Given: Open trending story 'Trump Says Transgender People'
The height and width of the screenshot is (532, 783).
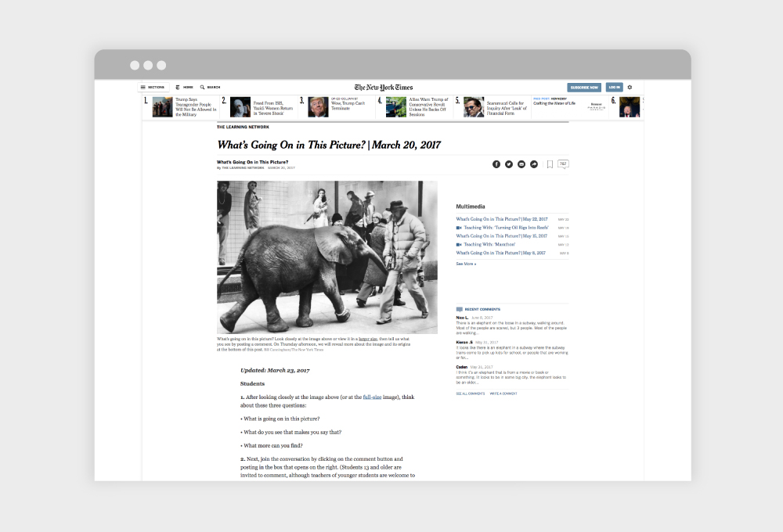Looking at the screenshot, I should (x=196, y=107).
